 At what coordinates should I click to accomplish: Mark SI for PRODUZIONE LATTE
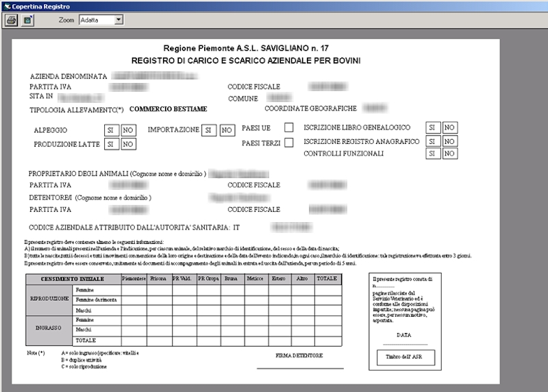coord(112,144)
